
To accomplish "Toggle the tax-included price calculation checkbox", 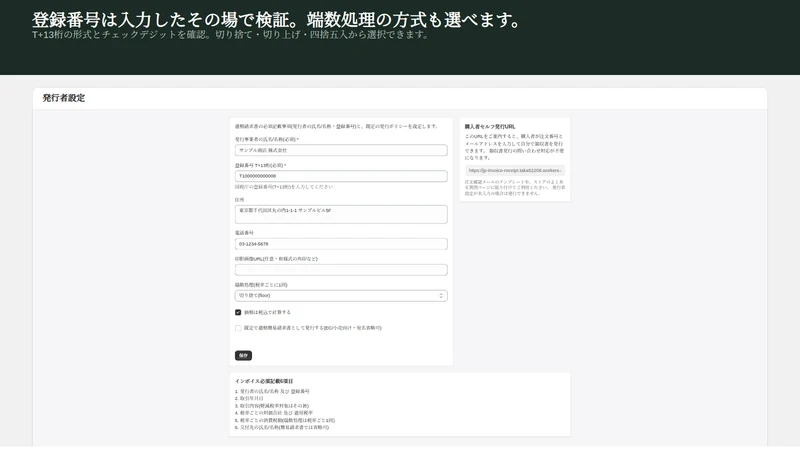I will click(x=238, y=312).
